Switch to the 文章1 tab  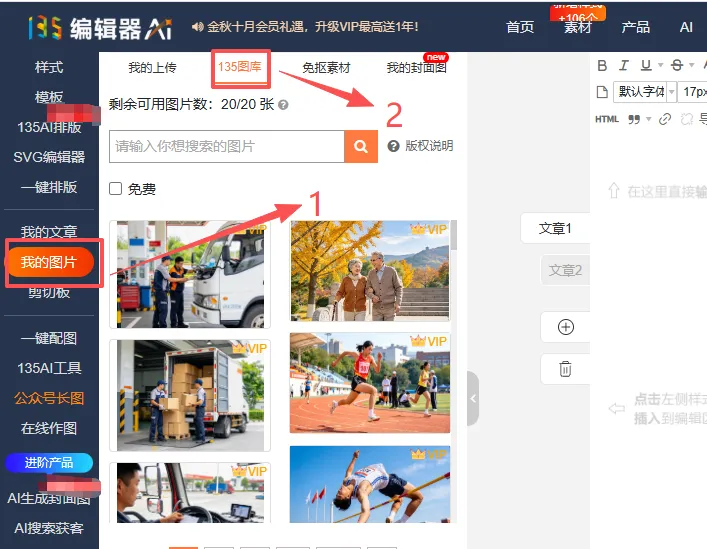556,229
